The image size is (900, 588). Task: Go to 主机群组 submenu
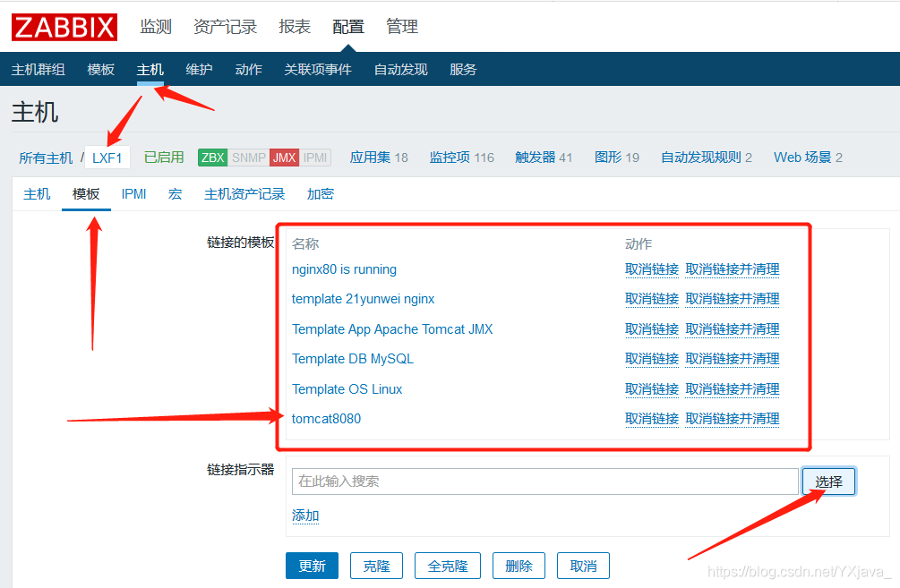pyautogui.click(x=38, y=70)
